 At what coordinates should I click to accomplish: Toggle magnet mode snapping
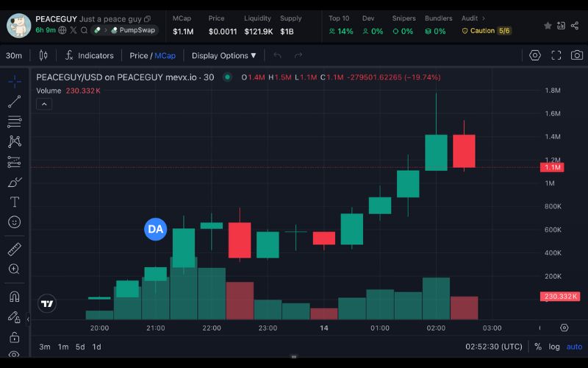(x=15, y=297)
